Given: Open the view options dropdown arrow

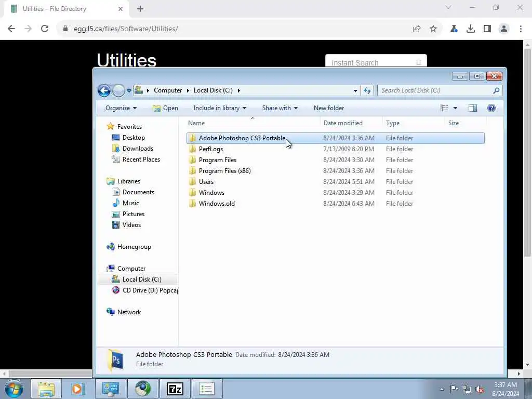Looking at the screenshot, I should tap(455, 108).
